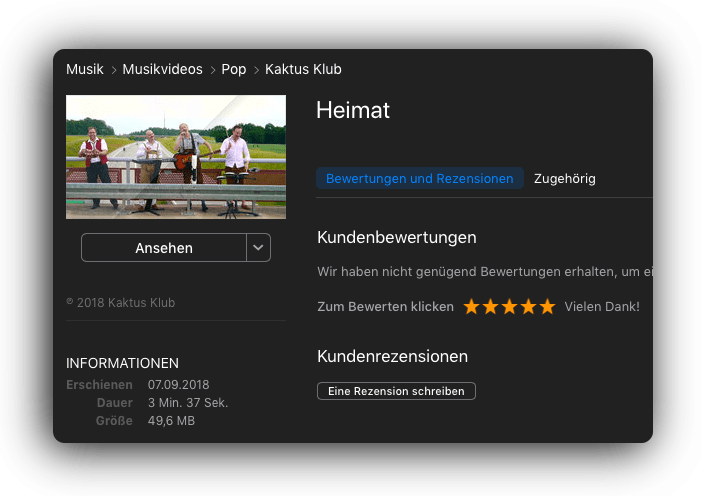Click the Heimat title heading
The height and width of the screenshot is (496, 702).
[353, 110]
